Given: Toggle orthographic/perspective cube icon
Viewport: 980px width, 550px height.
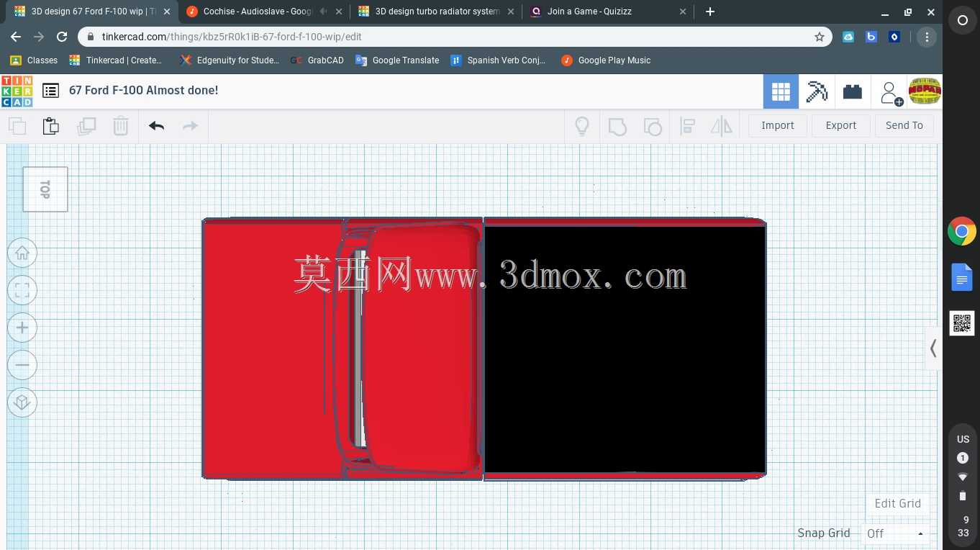Looking at the screenshot, I should (x=22, y=402).
